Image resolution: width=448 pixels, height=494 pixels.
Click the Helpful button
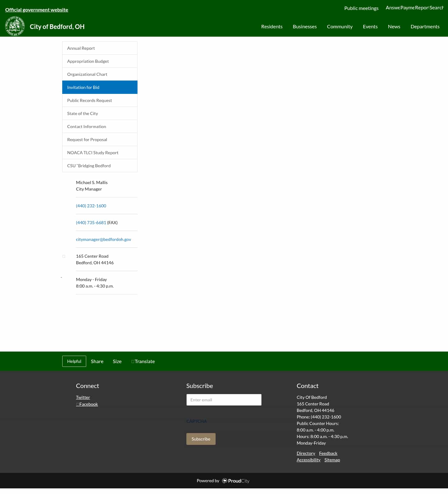point(74,361)
